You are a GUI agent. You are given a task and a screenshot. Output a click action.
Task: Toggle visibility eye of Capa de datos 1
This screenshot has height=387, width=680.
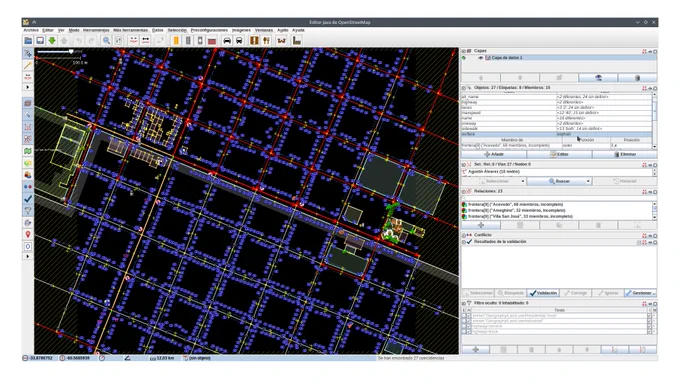[481, 58]
